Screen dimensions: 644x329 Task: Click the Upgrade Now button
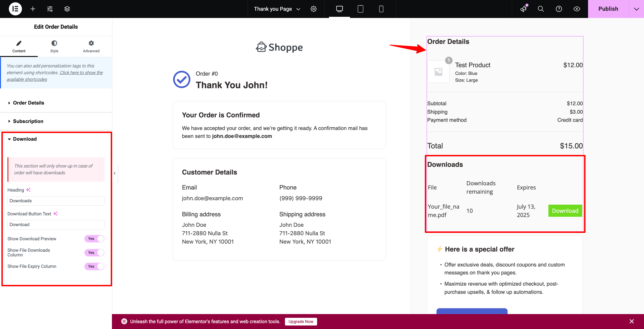click(301, 322)
